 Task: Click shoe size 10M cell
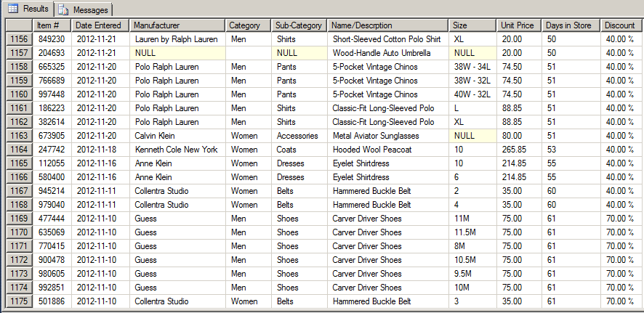472,288
